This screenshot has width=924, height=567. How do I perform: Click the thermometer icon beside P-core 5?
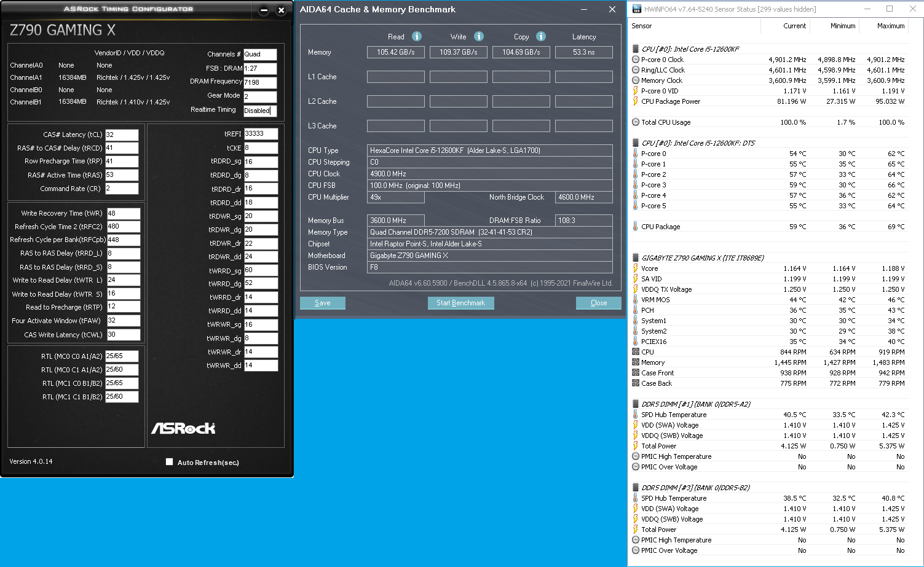(636, 206)
